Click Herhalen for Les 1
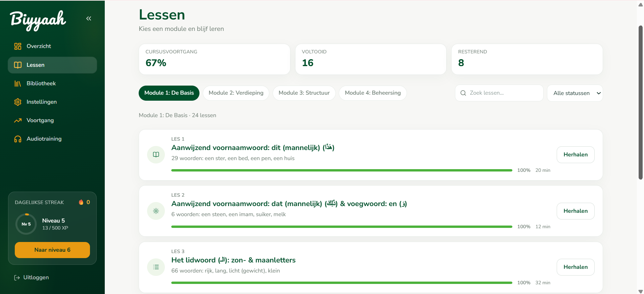Image resolution: width=644 pixels, height=294 pixels. [x=576, y=155]
